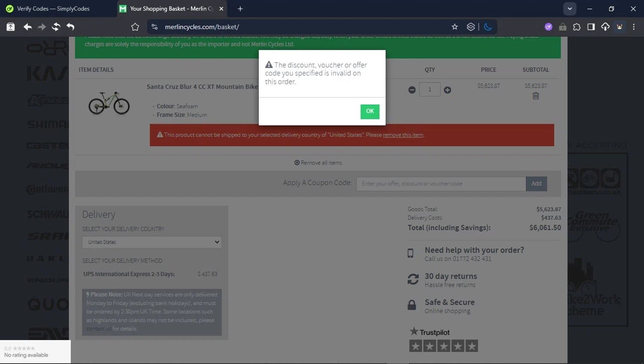
Task: Go back to the previous page
Action: click(x=27, y=27)
